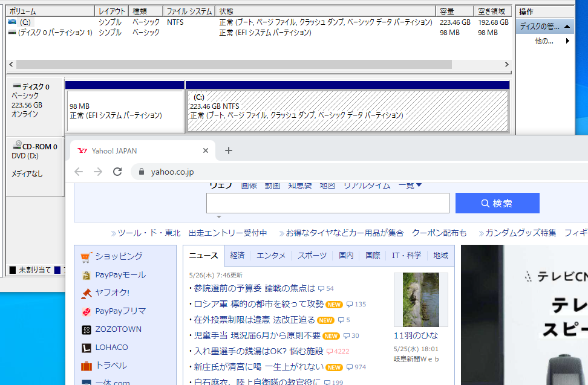The height and width of the screenshot is (385, 588).
Task: Open the 11羽のひな photo thumbnail
Action: click(421, 300)
